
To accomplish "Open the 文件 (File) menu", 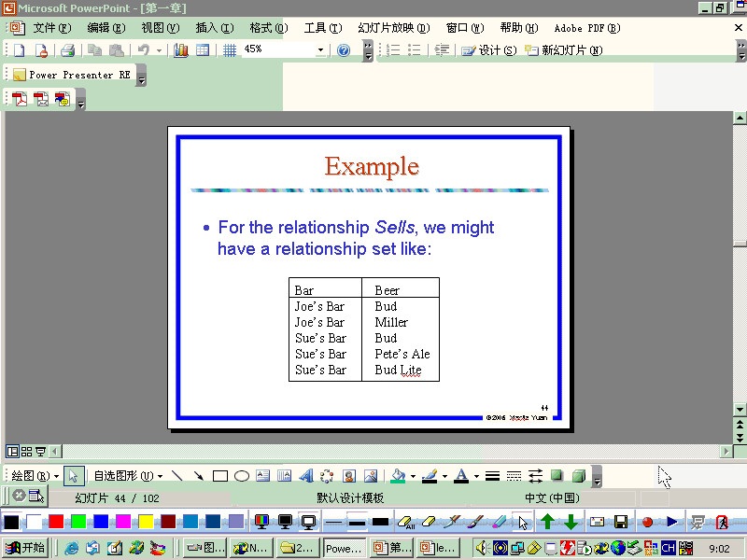I will (x=52, y=28).
